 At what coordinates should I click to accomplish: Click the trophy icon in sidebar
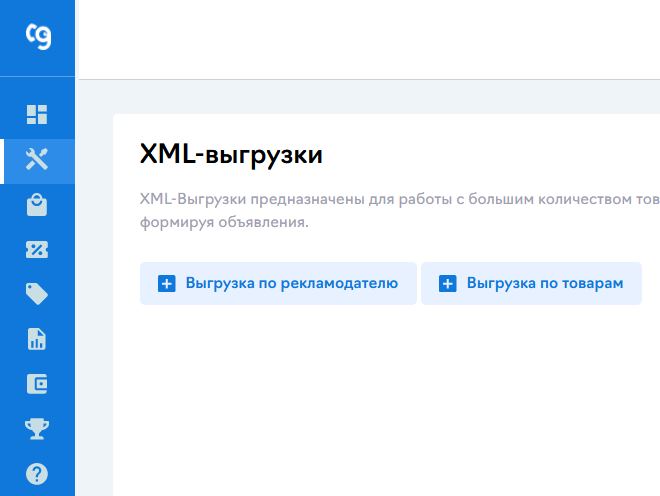click(x=37, y=429)
